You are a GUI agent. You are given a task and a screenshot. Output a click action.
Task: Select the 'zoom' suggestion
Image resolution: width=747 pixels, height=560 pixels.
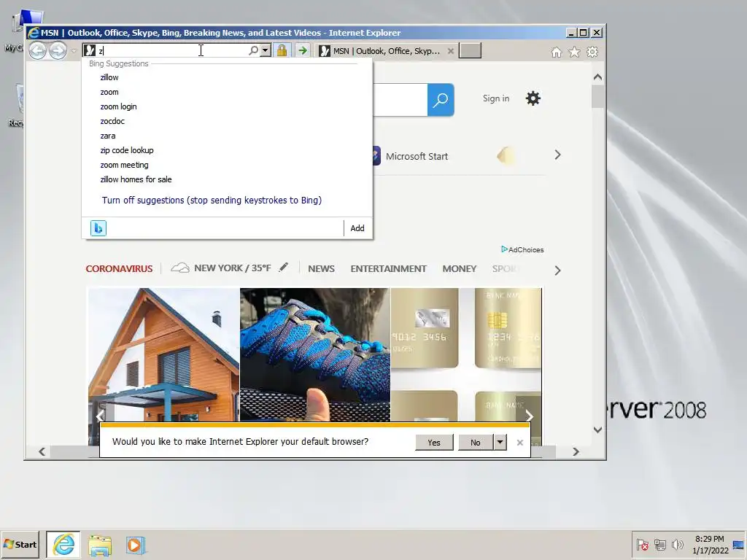tap(109, 92)
